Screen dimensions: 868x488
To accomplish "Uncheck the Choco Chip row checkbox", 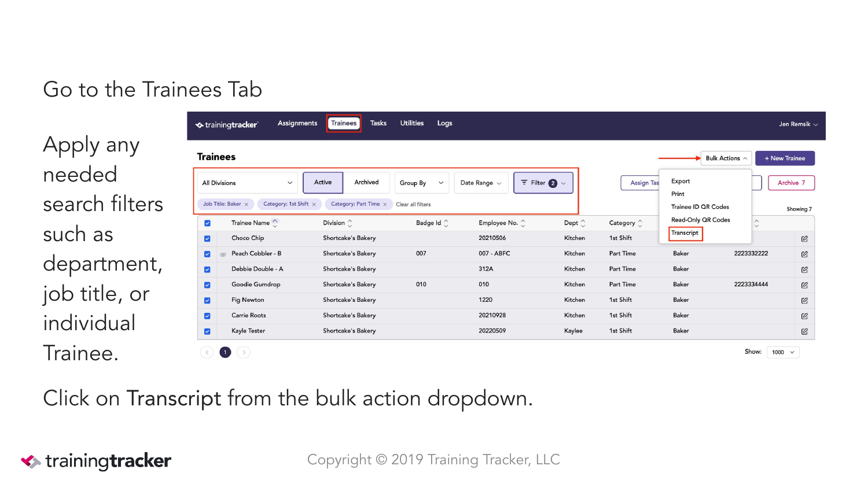I will point(207,239).
